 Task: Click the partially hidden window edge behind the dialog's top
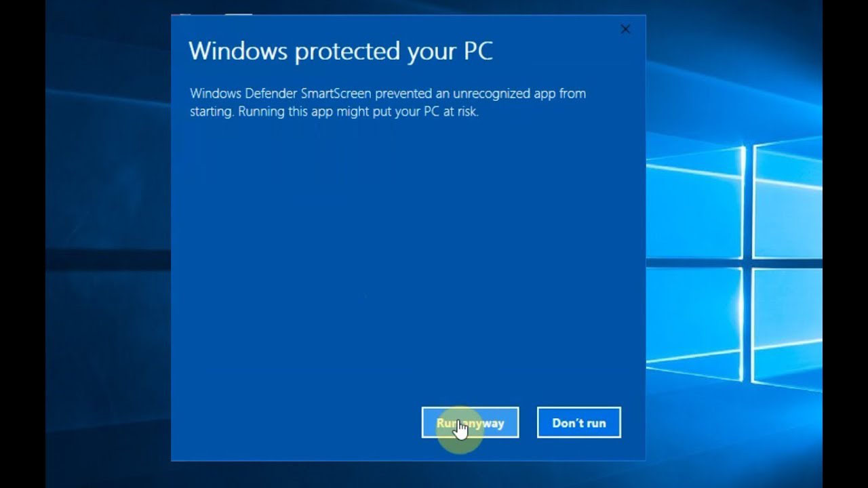(x=212, y=13)
